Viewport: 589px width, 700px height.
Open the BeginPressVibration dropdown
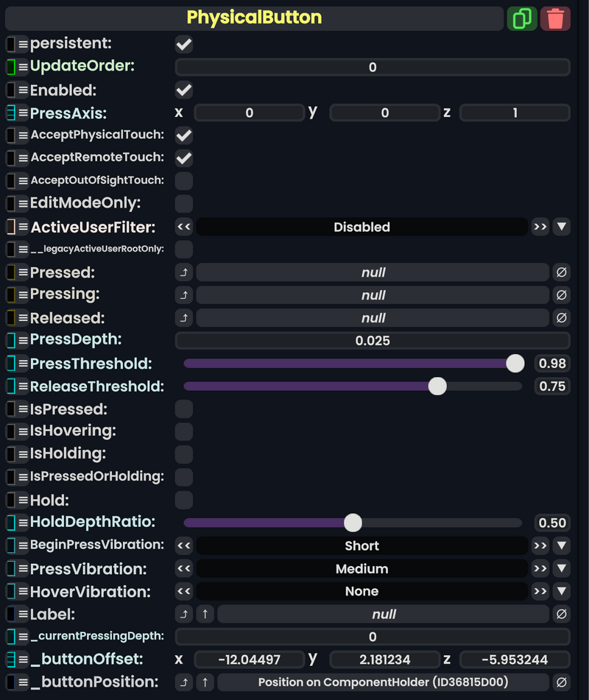pyautogui.click(x=562, y=545)
